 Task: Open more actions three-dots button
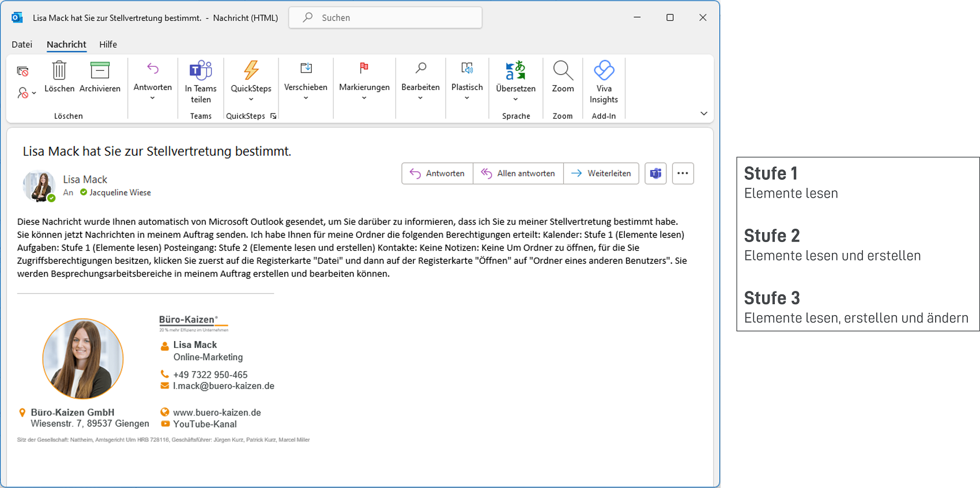pos(683,173)
